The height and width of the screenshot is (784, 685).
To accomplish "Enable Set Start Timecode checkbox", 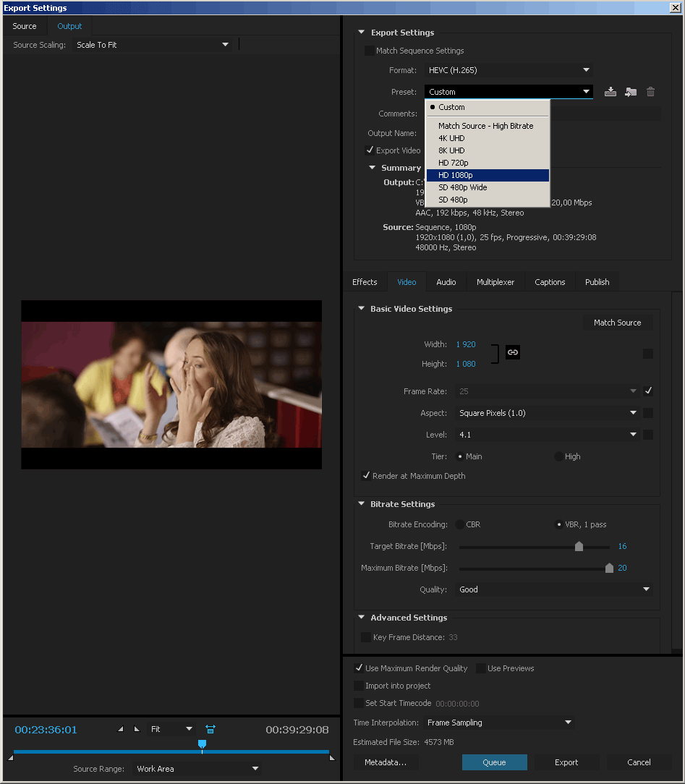I will [x=359, y=703].
